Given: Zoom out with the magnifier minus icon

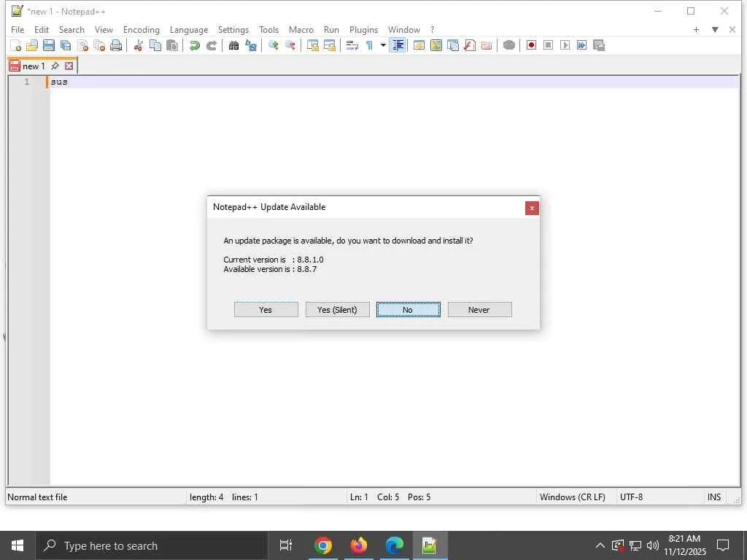Looking at the screenshot, I should pyautogui.click(x=290, y=46).
